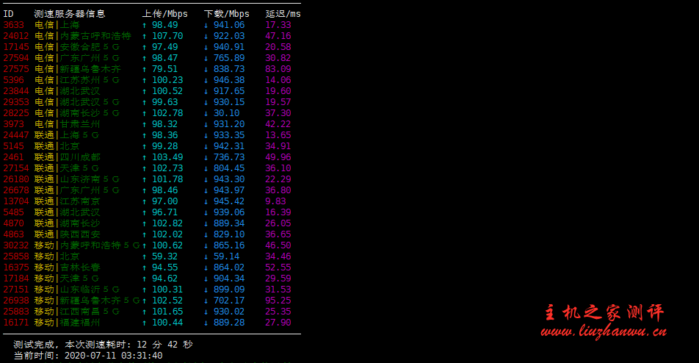Click download speed 904.34

pos(229,278)
